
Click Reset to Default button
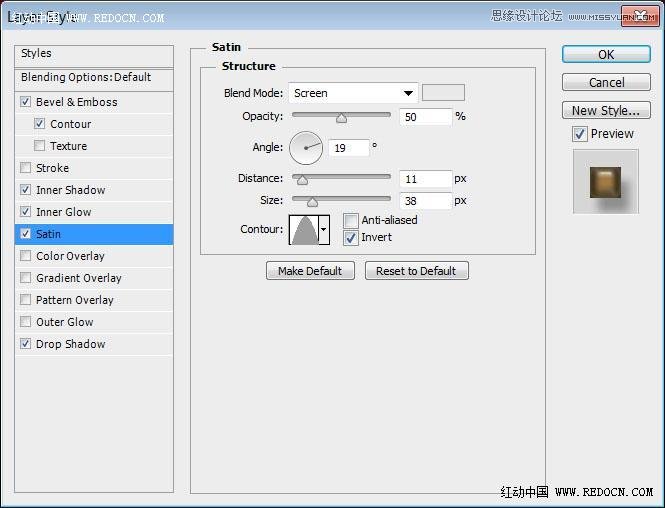(416, 271)
